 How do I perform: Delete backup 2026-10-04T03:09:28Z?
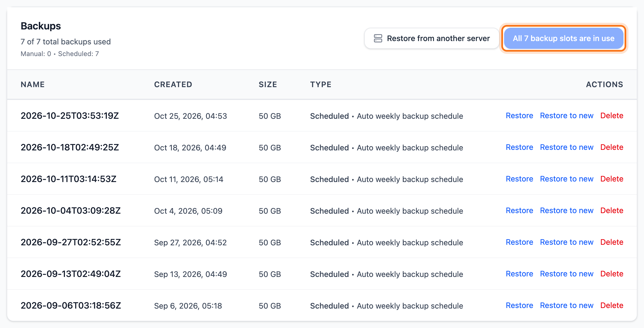(x=612, y=211)
